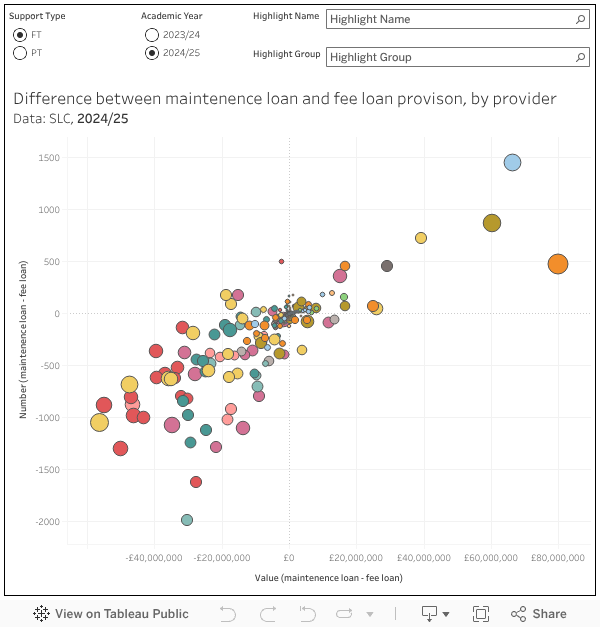Viewport: 600px width, 627px height.
Task: Click the Undo arrow in the toolbar
Action: pyautogui.click(x=227, y=614)
